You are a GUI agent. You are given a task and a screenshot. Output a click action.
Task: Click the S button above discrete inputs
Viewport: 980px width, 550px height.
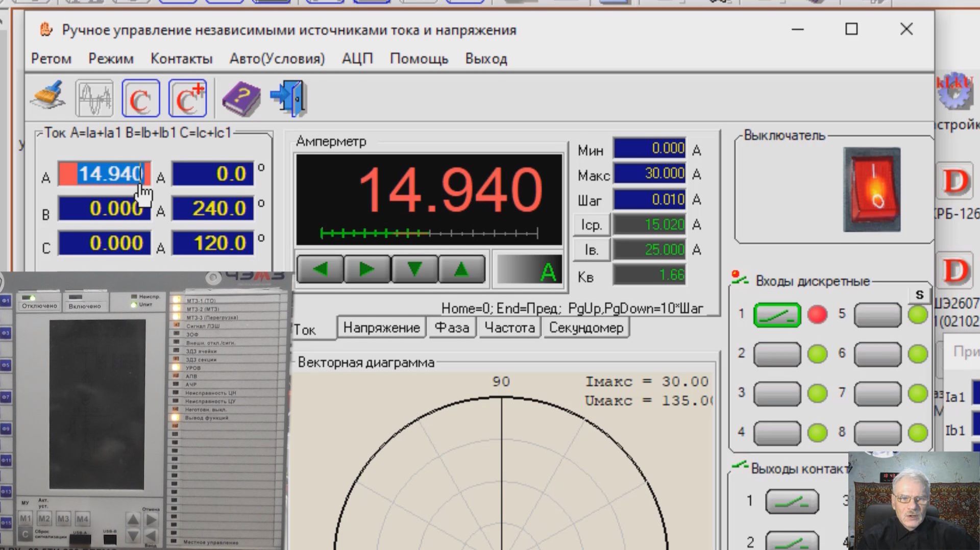(x=919, y=295)
